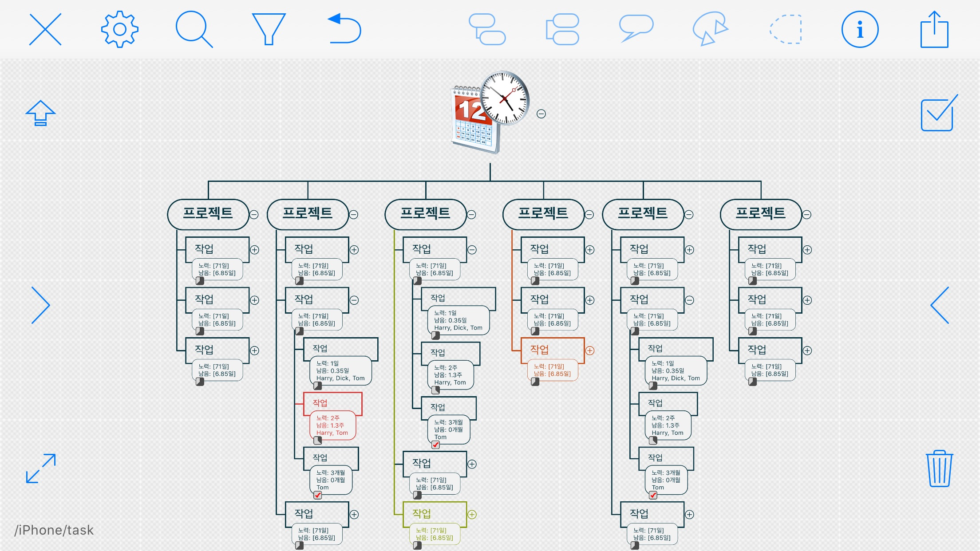The width and height of the screenshot is (980, 551).
Task: Collapse the central calendar topic
Action: coord(541,114)
